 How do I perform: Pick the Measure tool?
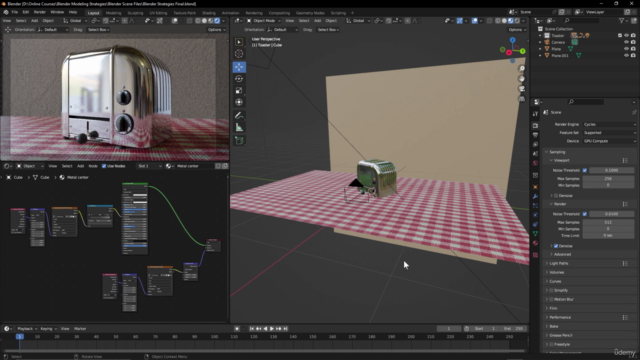[239, 128]
